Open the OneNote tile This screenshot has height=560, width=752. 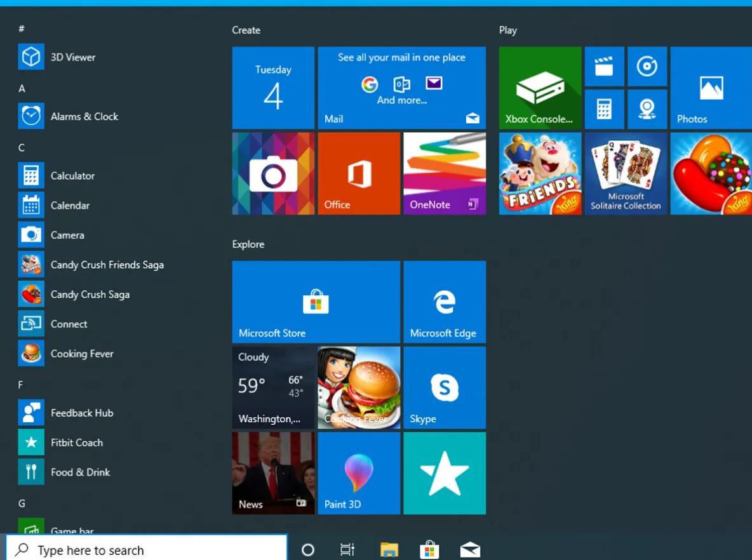click(444, 172)
